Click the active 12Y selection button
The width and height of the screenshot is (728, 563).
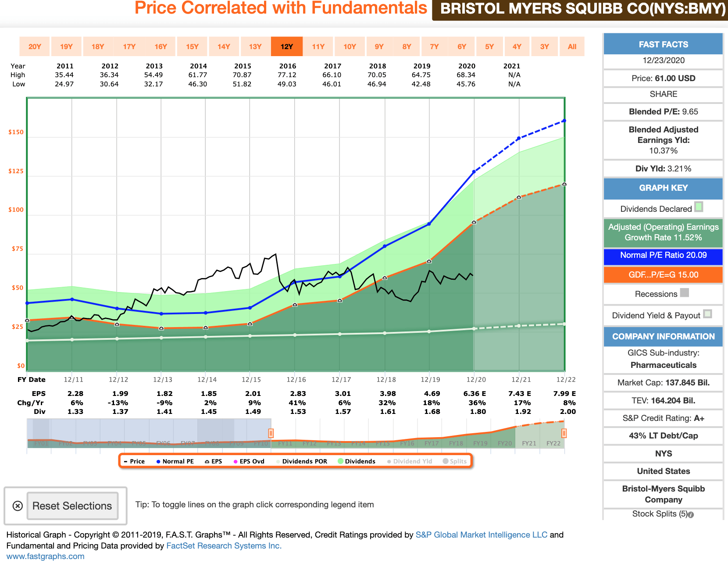click(286, 46)
